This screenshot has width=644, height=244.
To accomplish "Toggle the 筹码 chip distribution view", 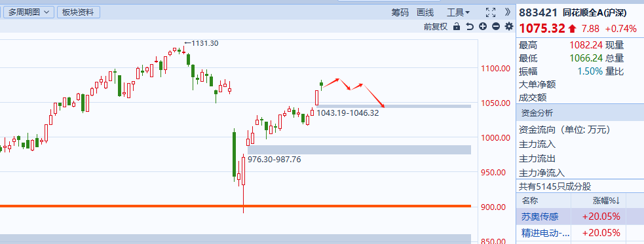I will point(400,12).
